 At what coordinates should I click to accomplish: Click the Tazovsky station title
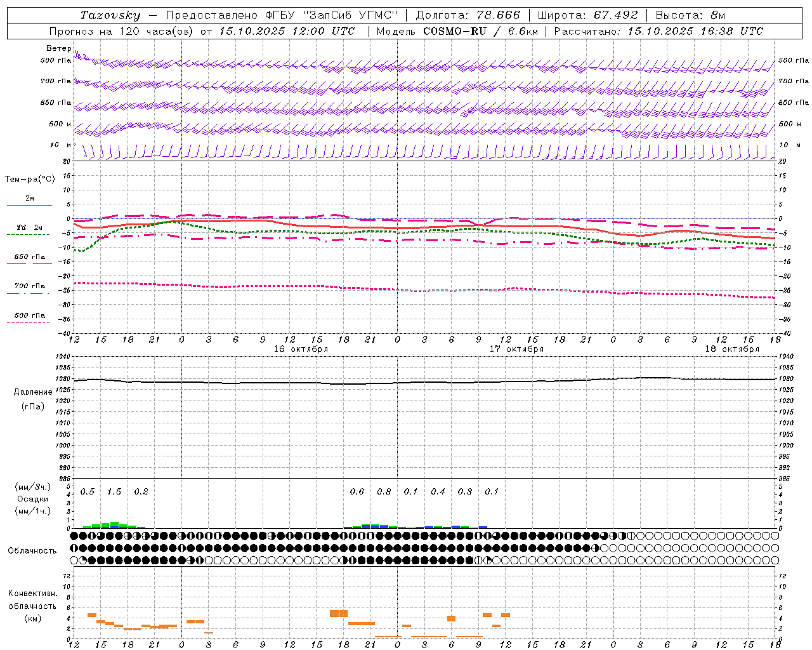click(x=110, y=15)
